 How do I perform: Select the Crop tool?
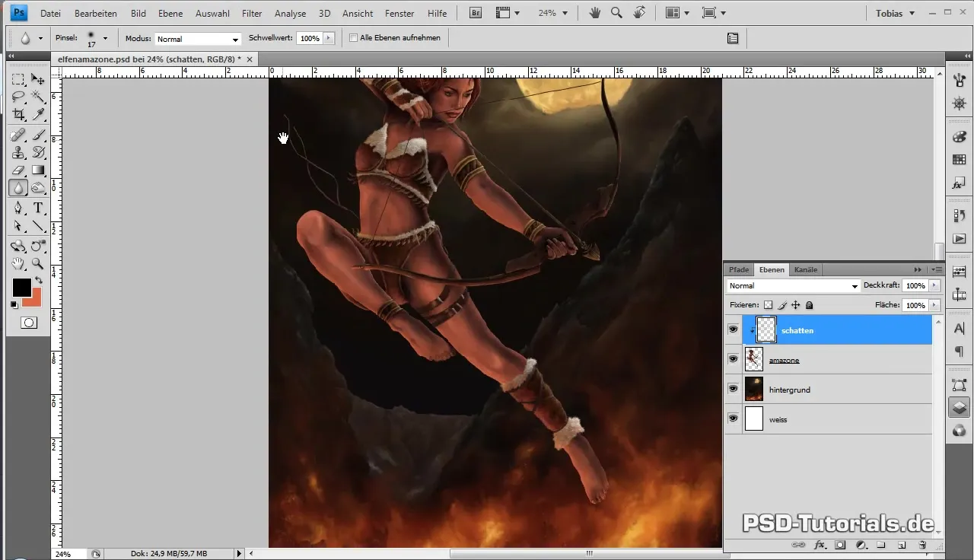click(18, 114)
